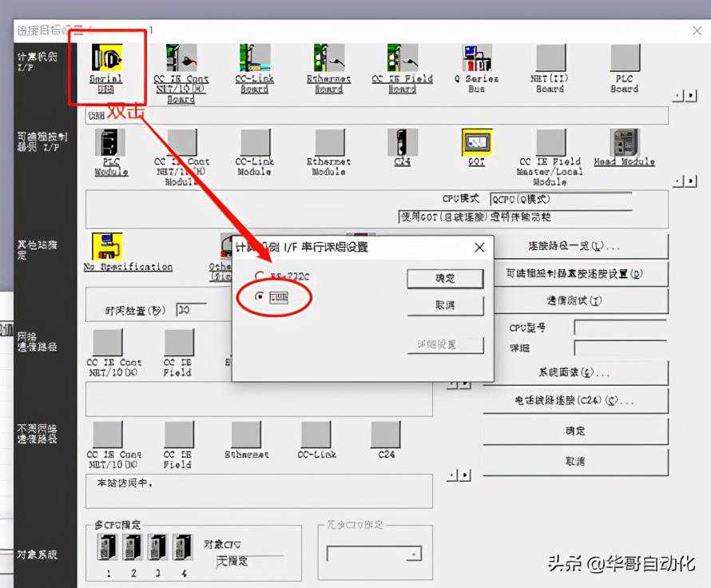The image size is (711, 588).
Task: Select the Head Module icon
Action: pos(625,143)
